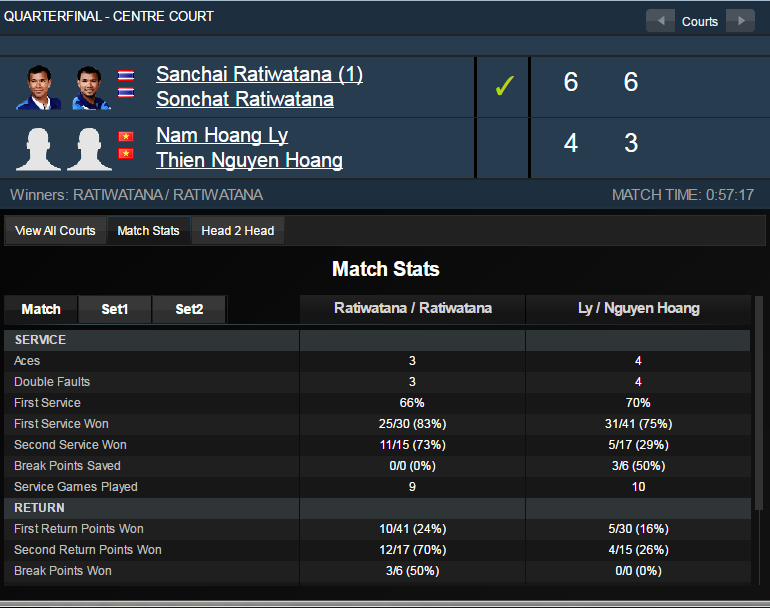The width and height of the screenshot is (770, 608).
Task: Click Vietnam flag beside Thien Nguyen Hoang
Action: pyautogui.click(x=126, y=154)
